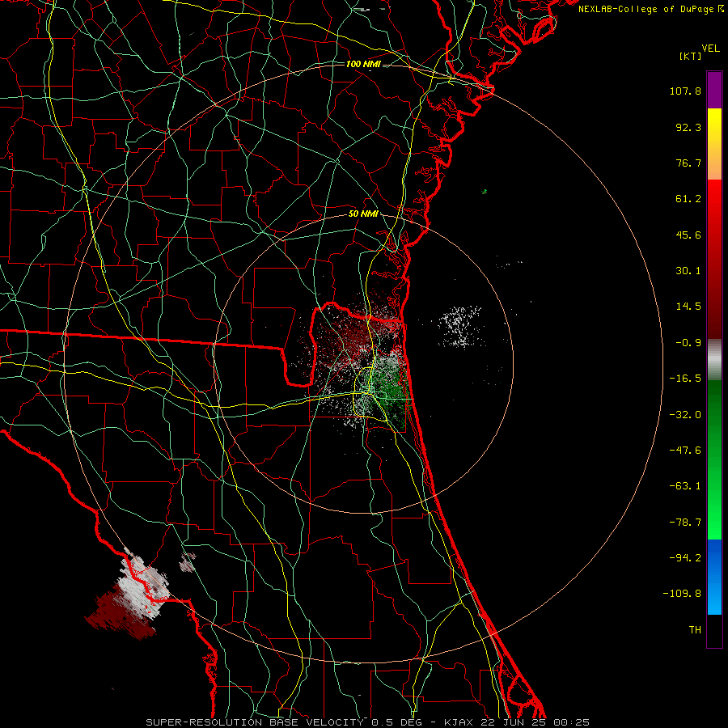Screen dimensions: 728x728
Task: Click the -47.6 velocity scale value
Action: (x=685, y=451)
